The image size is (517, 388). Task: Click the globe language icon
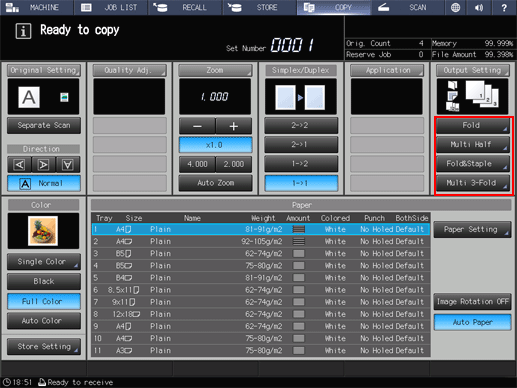coord(455,8)
